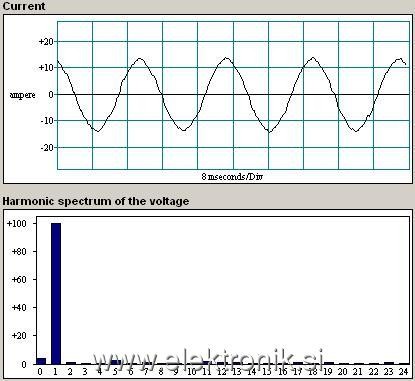Click harmonic number 2 on the x-axis
Screen dimensions: 415x381
coord(70,371)
